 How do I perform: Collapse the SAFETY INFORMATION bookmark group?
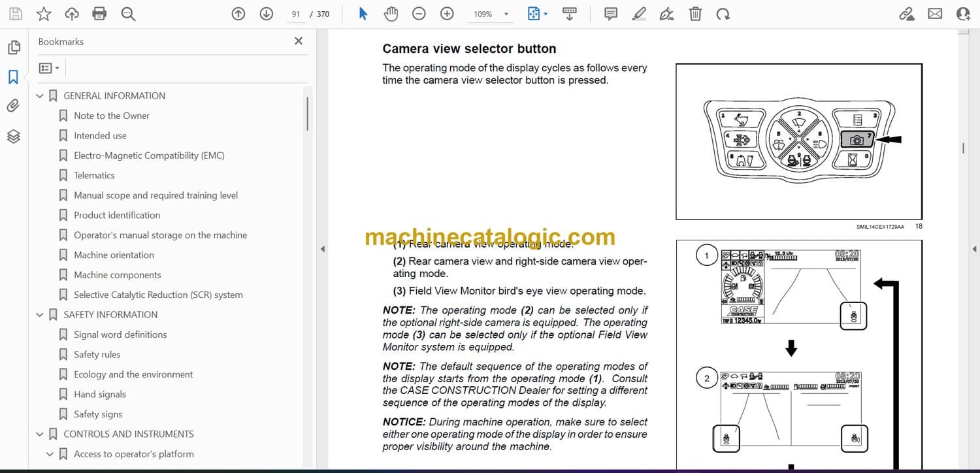(x=40, y=315)
